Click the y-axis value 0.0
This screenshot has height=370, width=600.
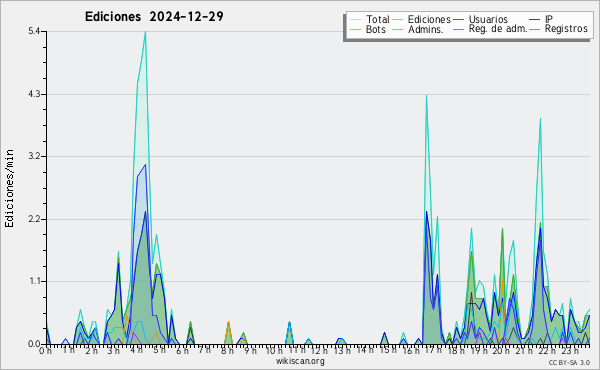pos(34,344)
